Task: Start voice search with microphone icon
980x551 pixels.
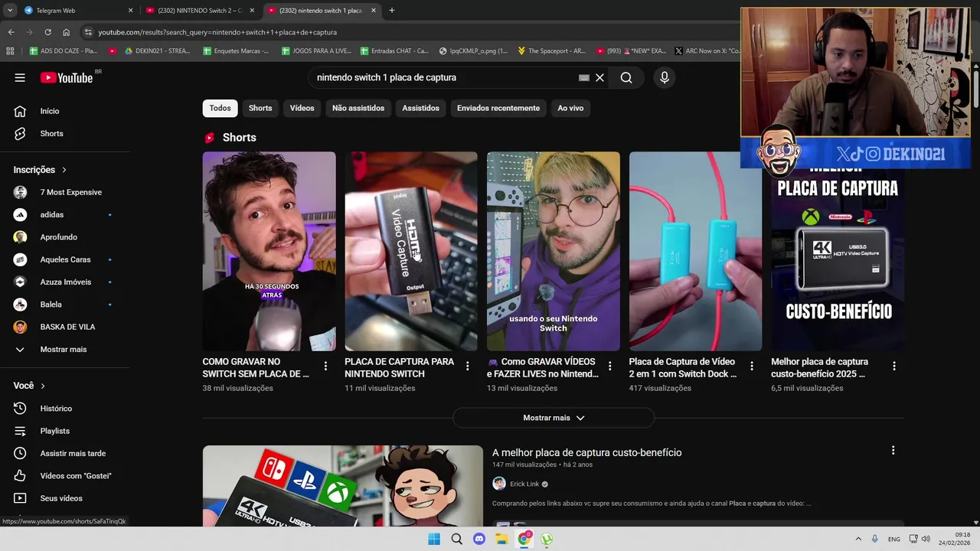Action: 665,77
